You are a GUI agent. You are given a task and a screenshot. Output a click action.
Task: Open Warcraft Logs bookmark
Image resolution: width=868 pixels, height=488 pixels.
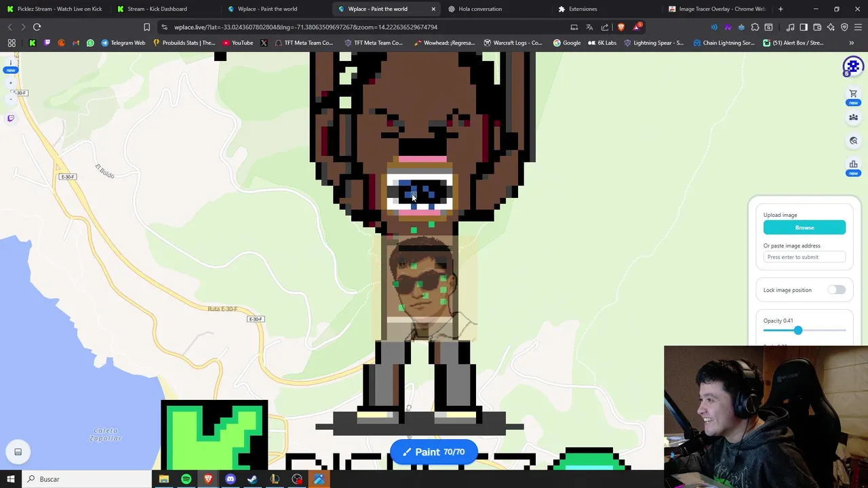point(513,43)
